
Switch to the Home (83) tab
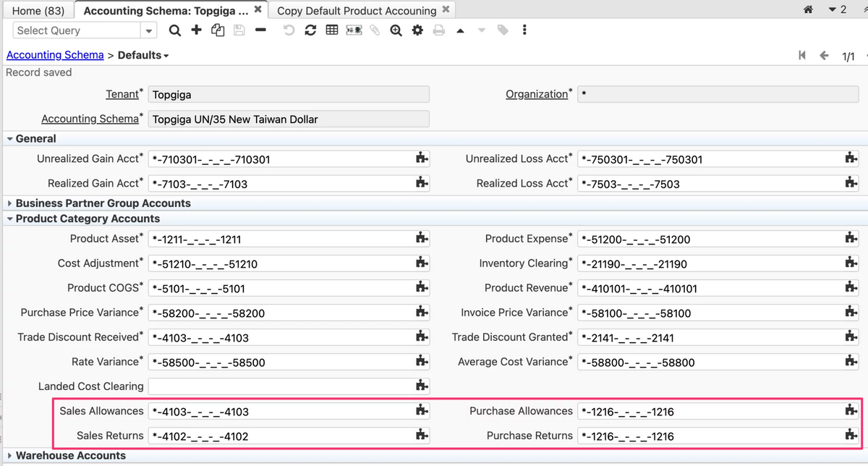coord(38,11)
